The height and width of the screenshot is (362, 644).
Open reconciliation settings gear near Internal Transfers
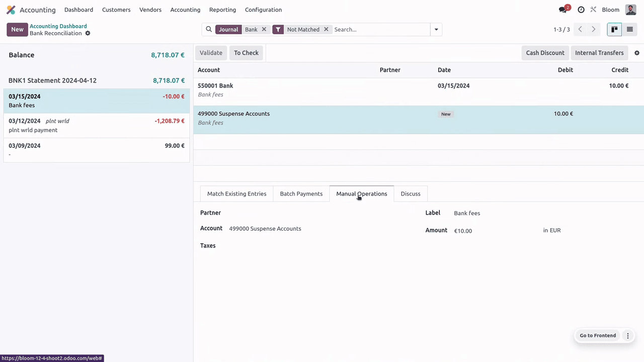[636, 53]
